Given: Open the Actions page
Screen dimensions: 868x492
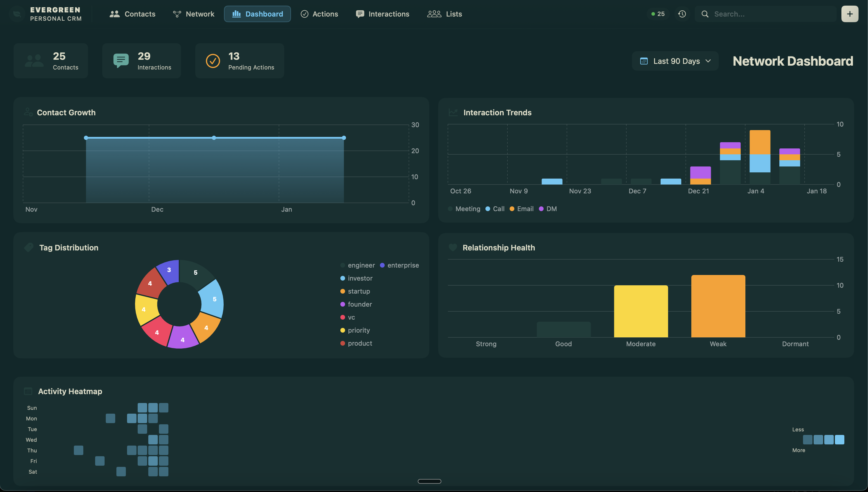Looking at the screenshot, I should (x=319, y=14).
